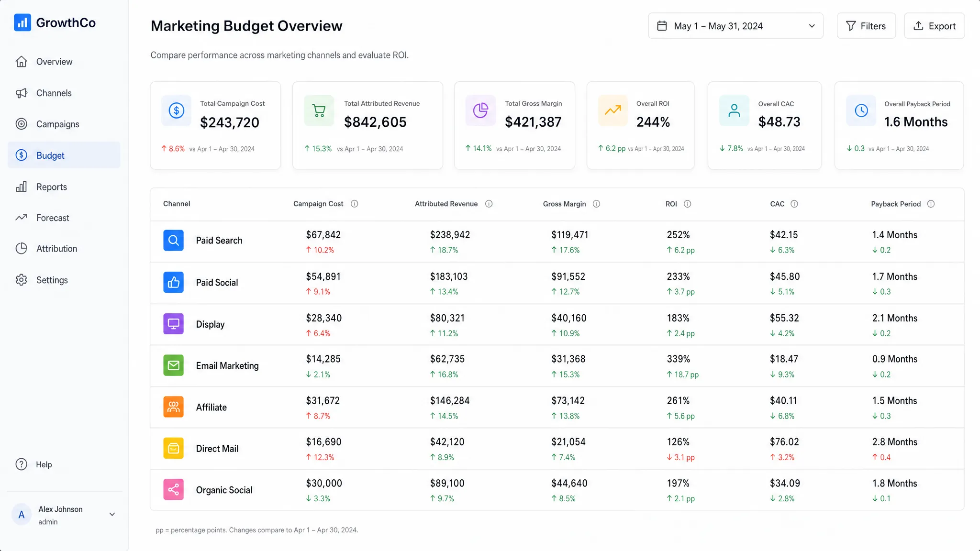Click the Email Marketing envelope icon
The width and height of the screenshot is (980, 551).
click(173, 365)
